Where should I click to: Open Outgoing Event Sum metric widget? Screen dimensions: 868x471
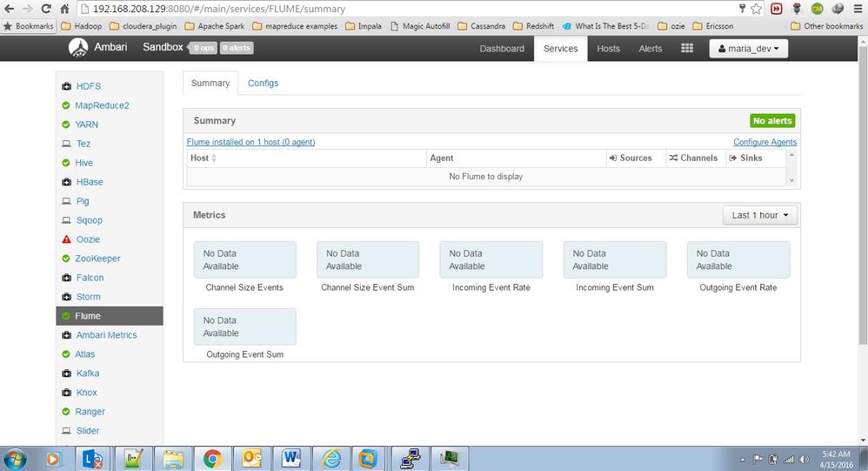tap(244, 327)
